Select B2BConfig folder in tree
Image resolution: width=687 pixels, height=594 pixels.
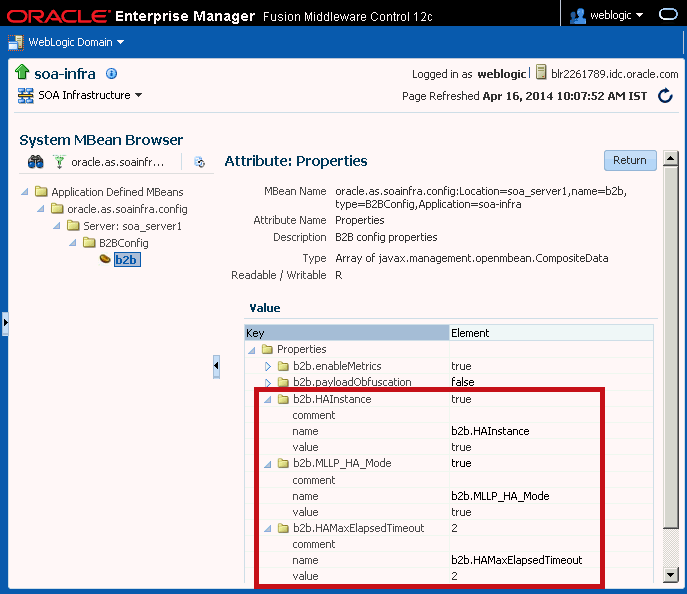(124, 243)
